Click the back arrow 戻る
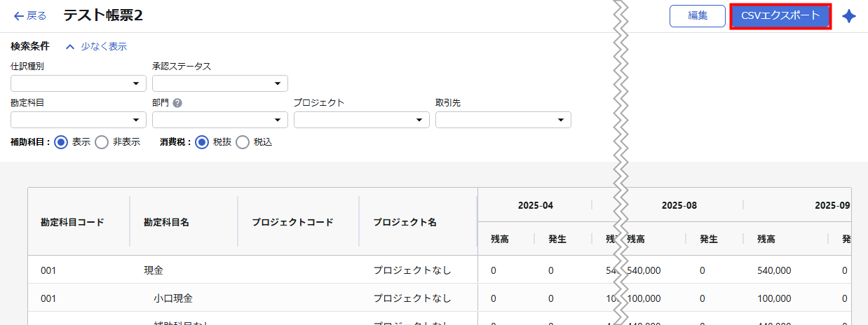Image resolution: width=868 pixels, height=325 pixels. (30, 16)
